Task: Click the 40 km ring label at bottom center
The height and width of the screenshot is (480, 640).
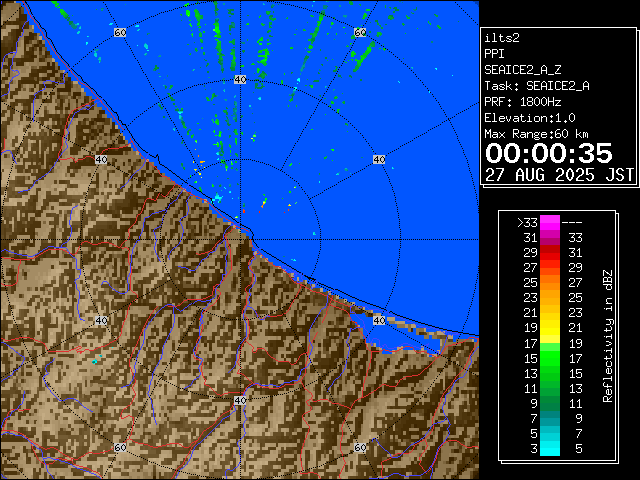Action: [x=240, y=400]
